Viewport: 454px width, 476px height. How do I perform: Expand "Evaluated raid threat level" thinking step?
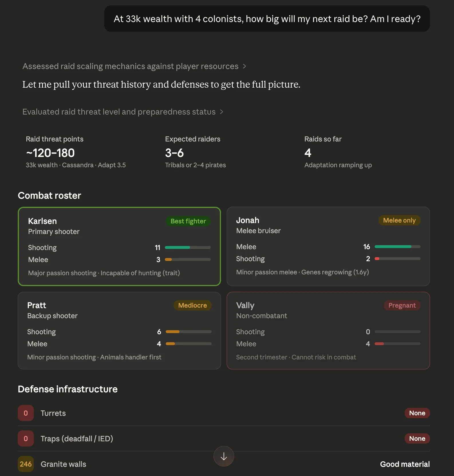click(x=119, y=112)
